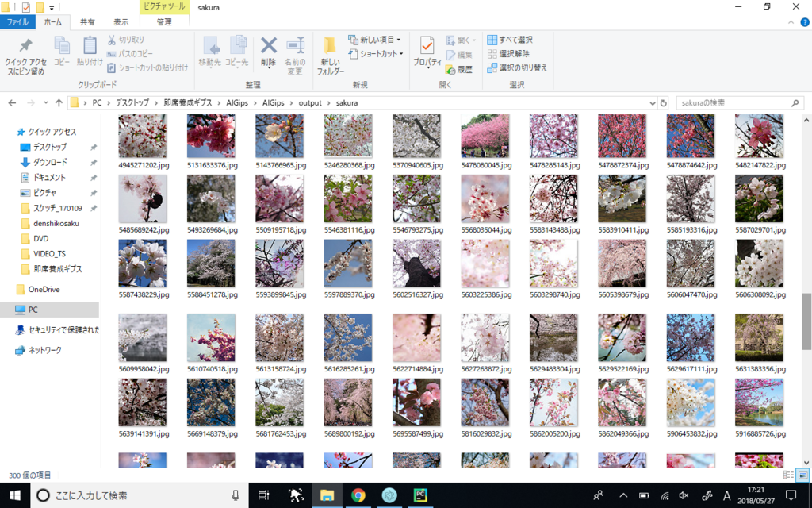Open the Manage picture tools tab
Viewport: 812px width, 508px height.
pyautogui.click(x=164, y=21)
